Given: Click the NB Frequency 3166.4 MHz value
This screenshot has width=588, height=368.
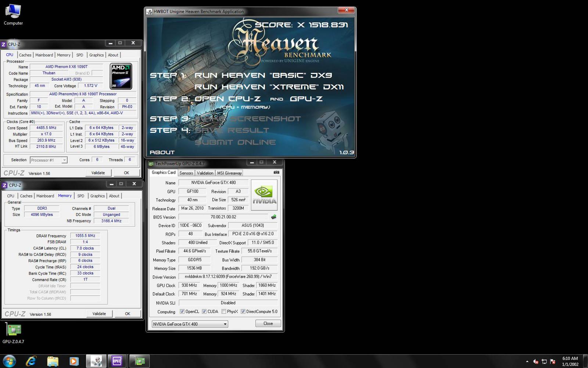Looking at the screenshot, I should click(x=111, y=221).
